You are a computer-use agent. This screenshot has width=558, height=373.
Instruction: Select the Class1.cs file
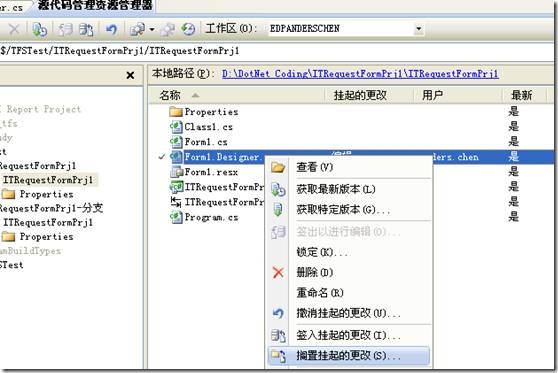coord(209,127)
